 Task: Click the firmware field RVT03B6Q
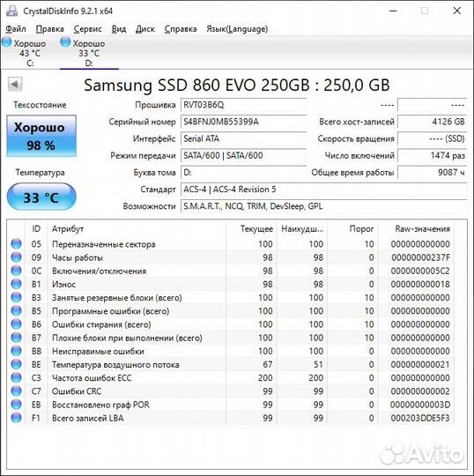[243, 105]
